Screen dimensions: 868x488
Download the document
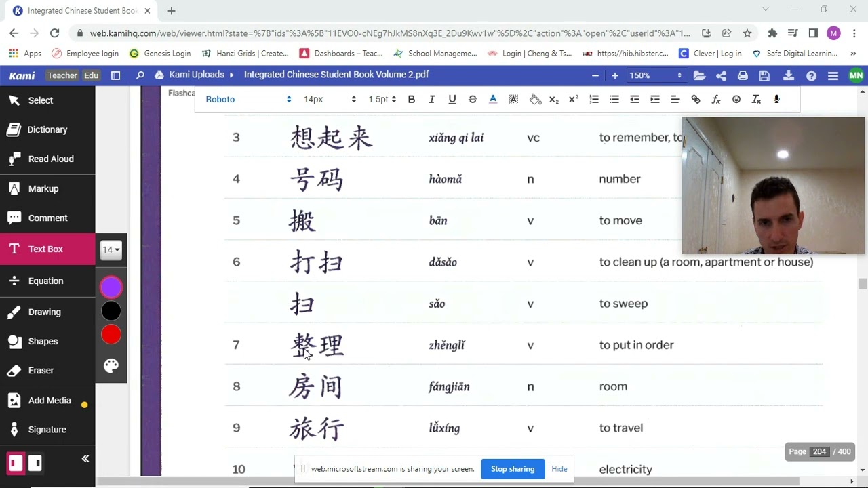tap(788, 76)
